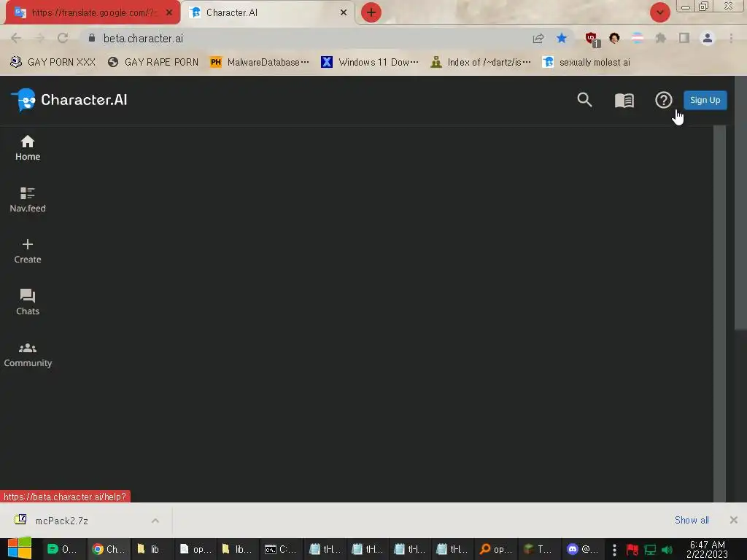Reload the page
This screenshot has height=560, width=747.
(63, 38)
